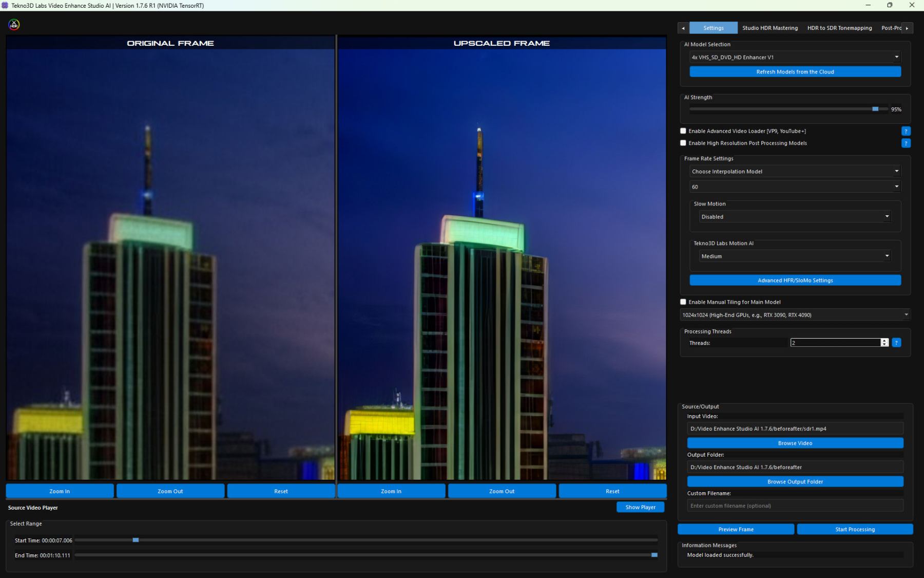Image resolution: width=924 pixels, height=578 pixels.
Task: Click Preview Frame button
Action: (736, 529)
